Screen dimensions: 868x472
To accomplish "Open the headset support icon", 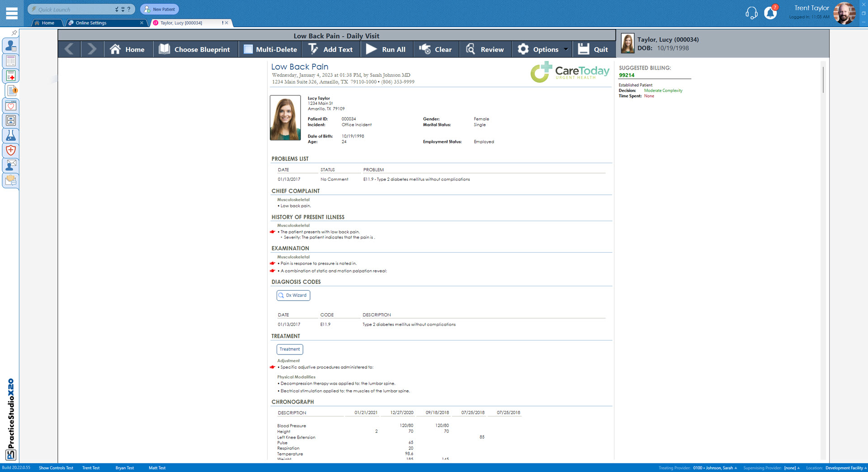I will tap(751, 13).
